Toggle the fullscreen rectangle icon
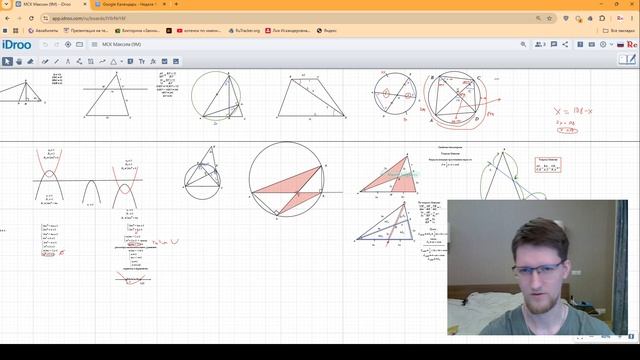The height and width of the screenshot is (360, 640). (80, 44)
